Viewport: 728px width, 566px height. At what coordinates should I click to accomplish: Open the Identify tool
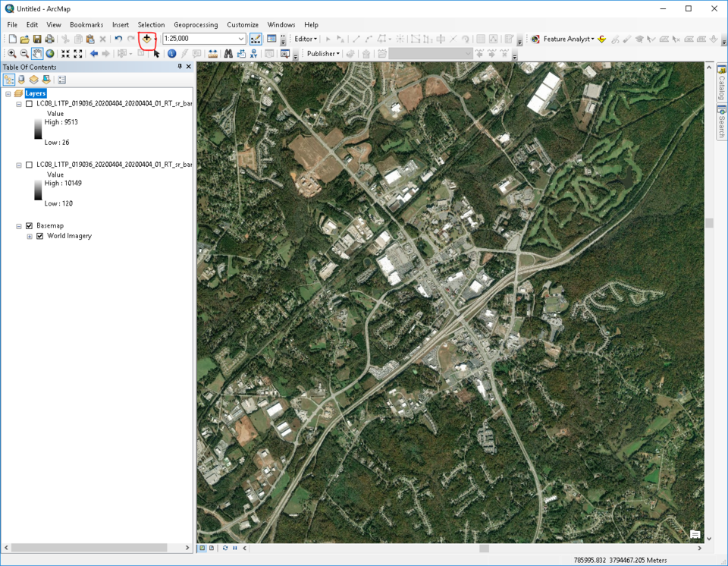click(x=171, y=53)
